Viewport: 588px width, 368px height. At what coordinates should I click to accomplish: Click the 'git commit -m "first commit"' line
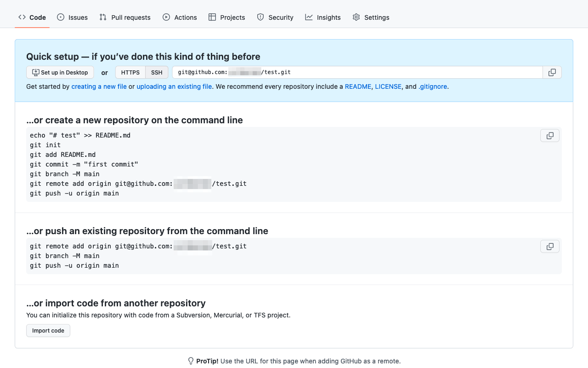click(84, 164)
